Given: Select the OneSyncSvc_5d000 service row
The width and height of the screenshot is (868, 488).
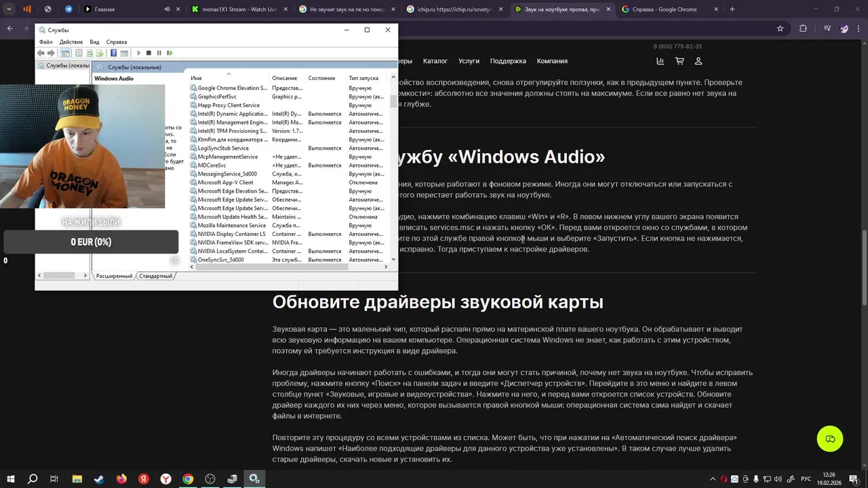Looking at the screenshot, I should (x=288, y=260).
